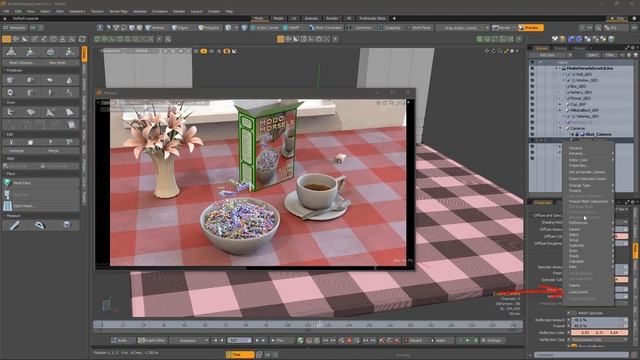Toggle visibility of Shot_Camera
The image size is (640, 360).
coord(532,134)
